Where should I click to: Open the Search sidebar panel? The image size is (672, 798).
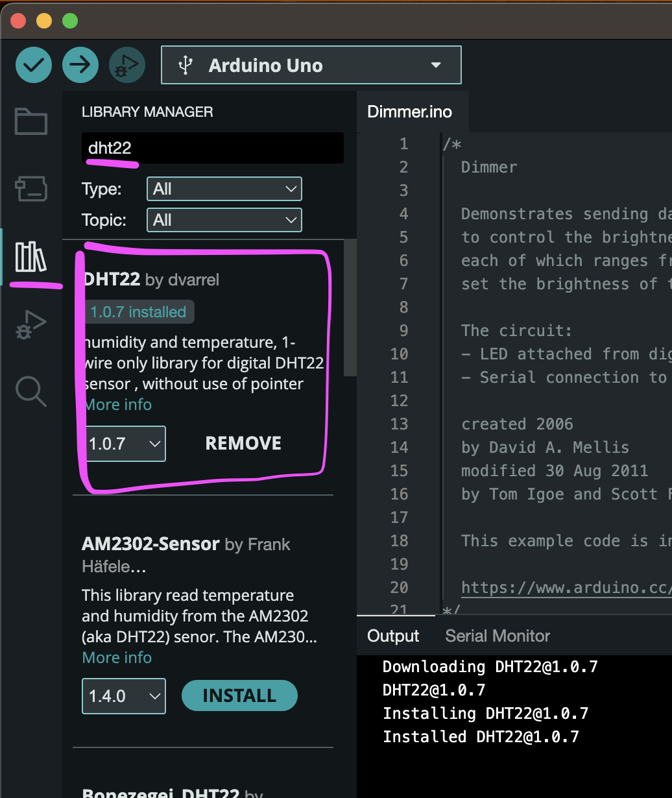point(31,391)
